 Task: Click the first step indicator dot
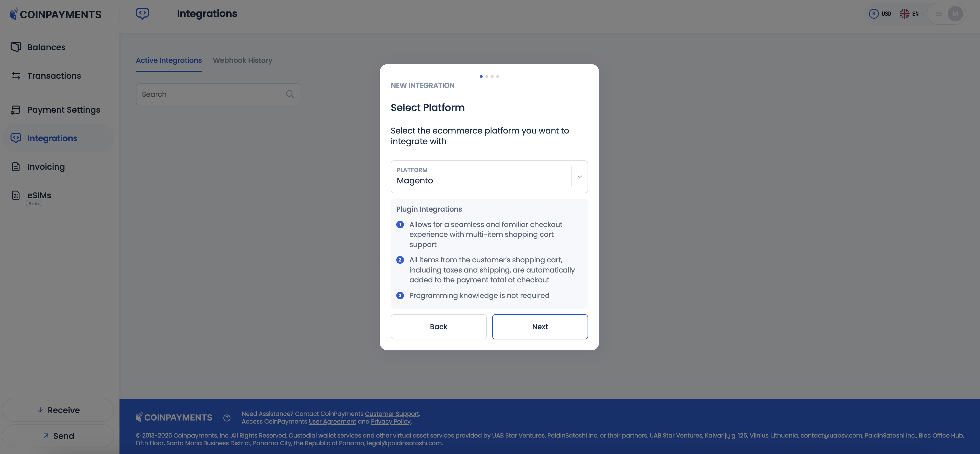coord(481,76)
